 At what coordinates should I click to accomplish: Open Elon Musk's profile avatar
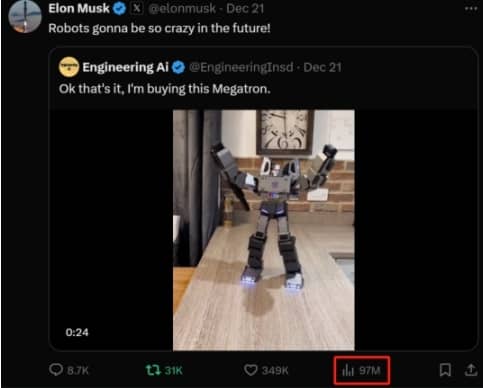tap(25, 17)
